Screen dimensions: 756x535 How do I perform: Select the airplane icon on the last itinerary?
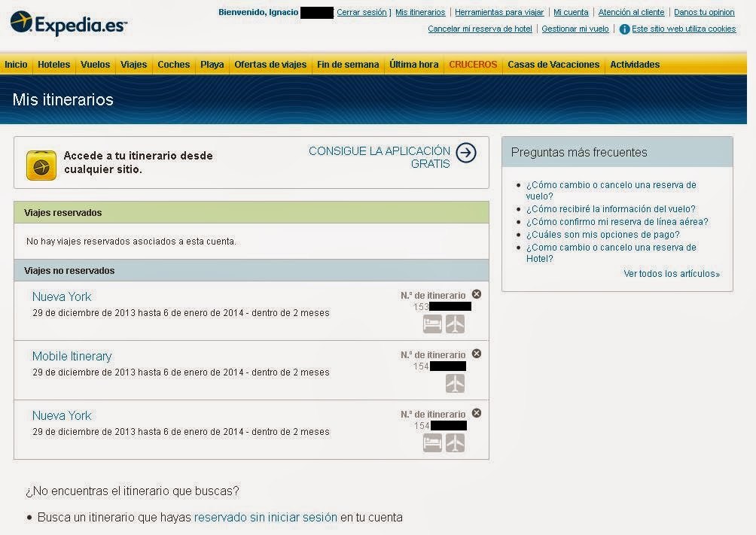pyautogui.click(x=454, y=443)
